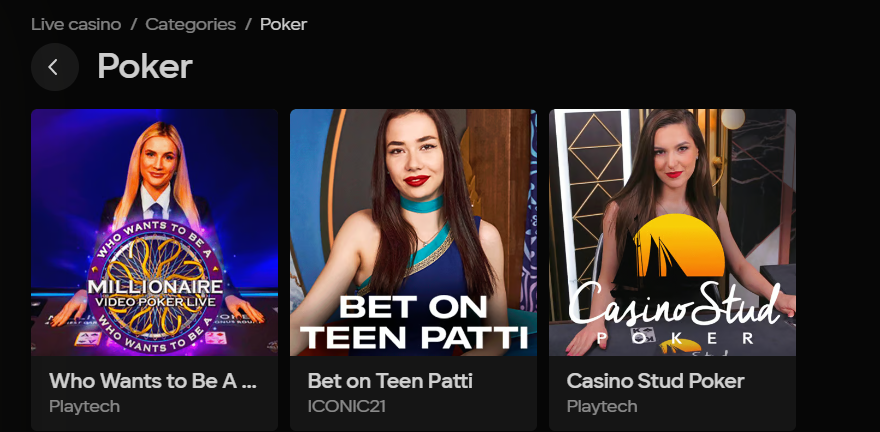880x432 pixels.
Task: Click the 'Casino Stud Poker' title text
Action: coord(656,381)
